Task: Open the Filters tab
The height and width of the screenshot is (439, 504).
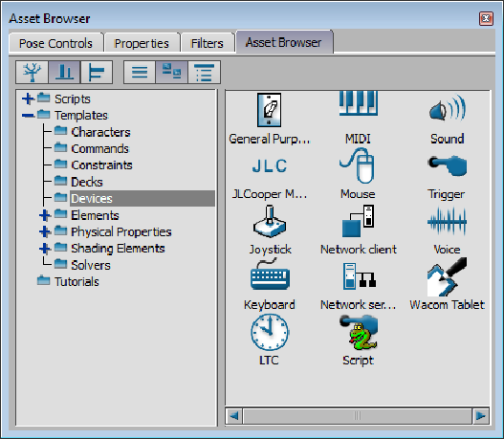Action: pyautogui.click(x=207, y=43)
